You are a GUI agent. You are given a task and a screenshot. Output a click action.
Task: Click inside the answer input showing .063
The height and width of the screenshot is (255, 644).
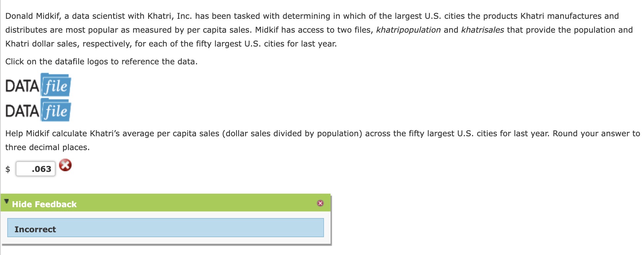pyautogui.click(x=36, y=169)
